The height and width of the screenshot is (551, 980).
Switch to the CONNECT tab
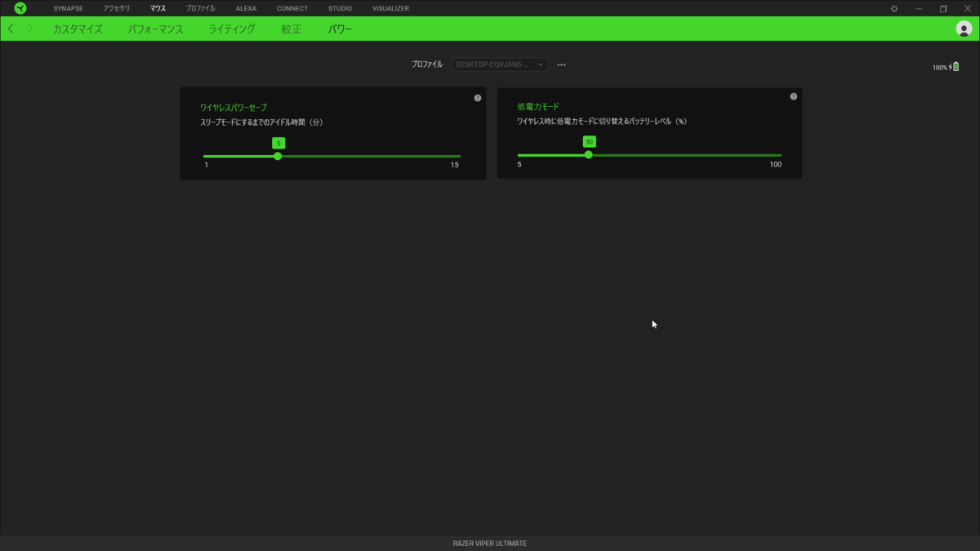pyautogui.click(x=292, y=8)
